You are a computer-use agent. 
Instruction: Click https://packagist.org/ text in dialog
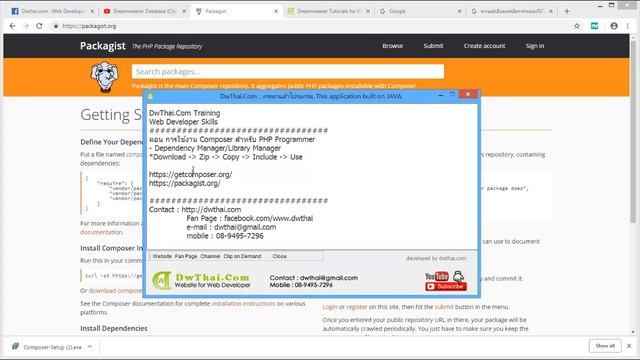[x=184, y=183]
